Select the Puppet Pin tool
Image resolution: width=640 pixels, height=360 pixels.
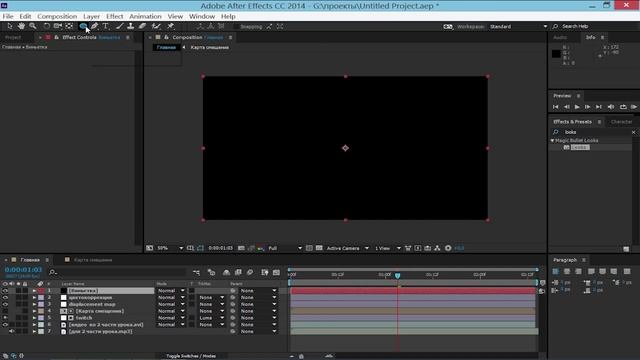(x=171, y=26)
